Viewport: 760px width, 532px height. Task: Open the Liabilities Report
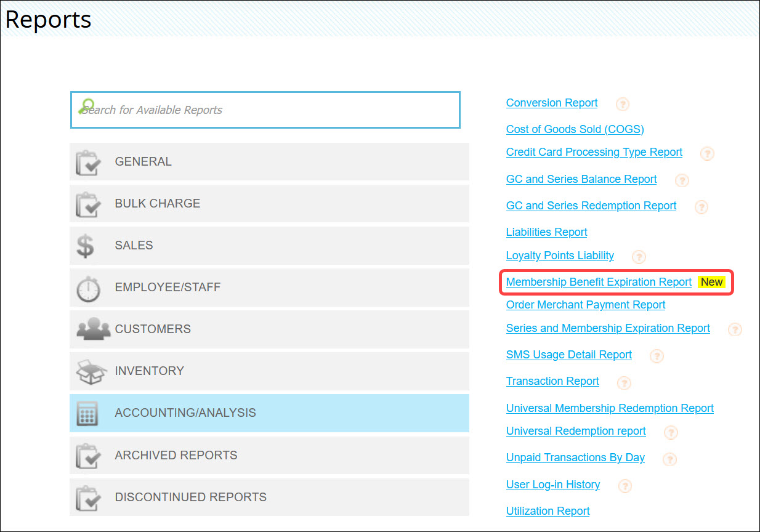pos(546,232)
